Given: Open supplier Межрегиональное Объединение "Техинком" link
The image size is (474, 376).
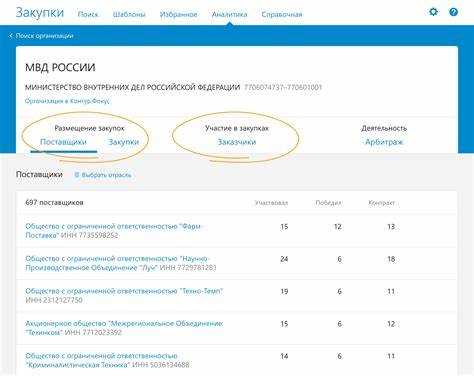Looking at the screenshot, I should tap(124, 327).
